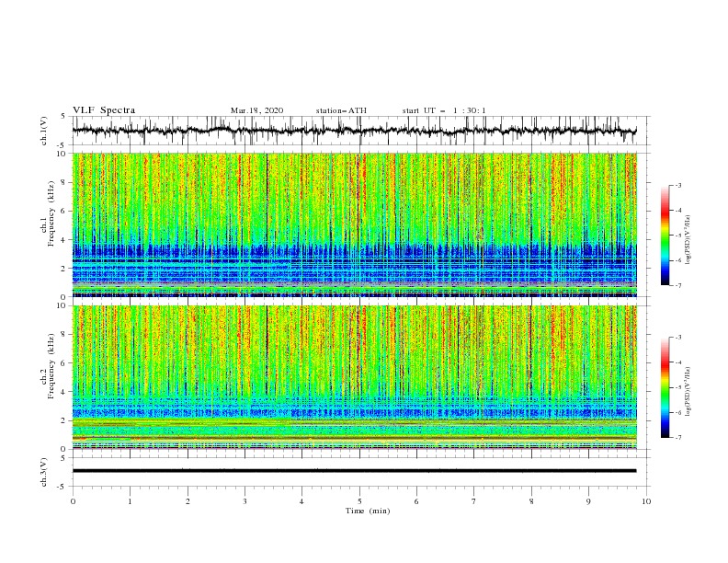Click the log(PSD) label beside ch.1 colorbar

point(688,241)
